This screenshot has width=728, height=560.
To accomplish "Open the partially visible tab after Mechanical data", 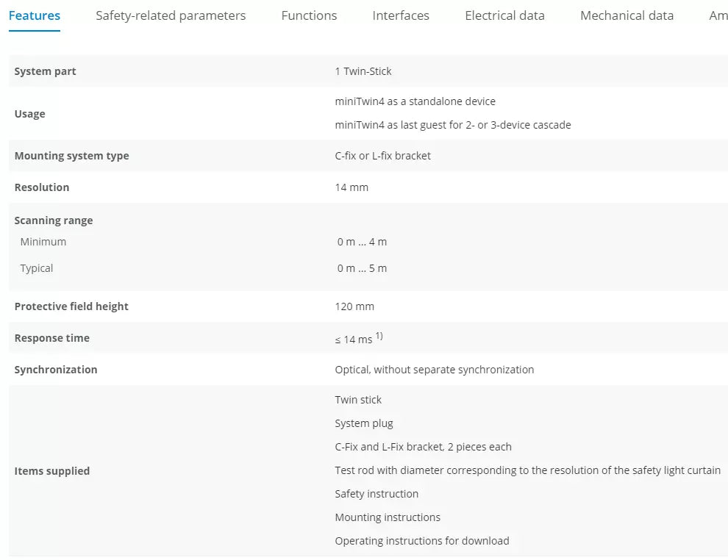I will pyautogui.click(x=718, y=15).
